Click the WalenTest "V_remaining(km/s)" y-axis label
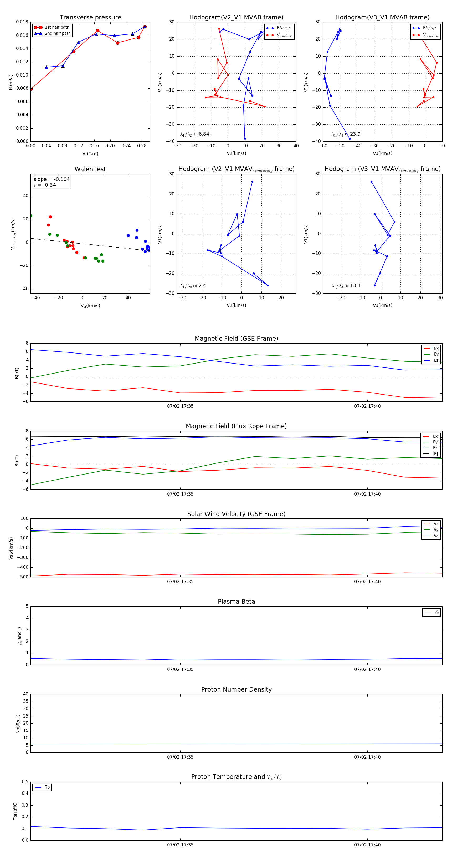Image resolution: width=473 pixels, height=868 pixels. click(x=13, y=234)
